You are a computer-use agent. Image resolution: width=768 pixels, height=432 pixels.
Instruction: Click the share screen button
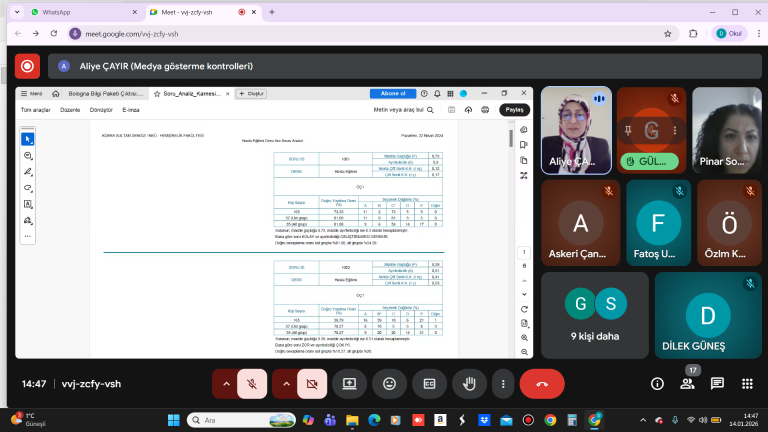(x=350, y=383)
